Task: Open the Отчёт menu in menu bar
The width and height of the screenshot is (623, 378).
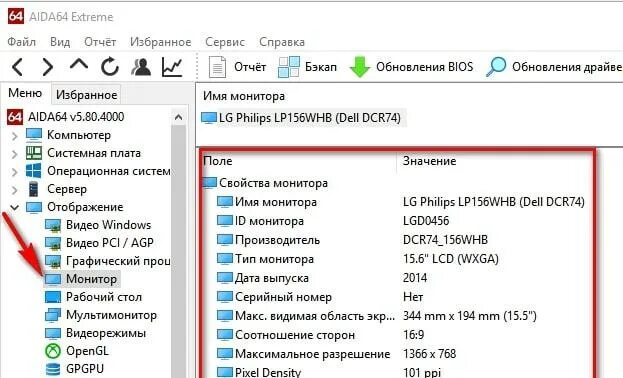Action: point(100,42)
